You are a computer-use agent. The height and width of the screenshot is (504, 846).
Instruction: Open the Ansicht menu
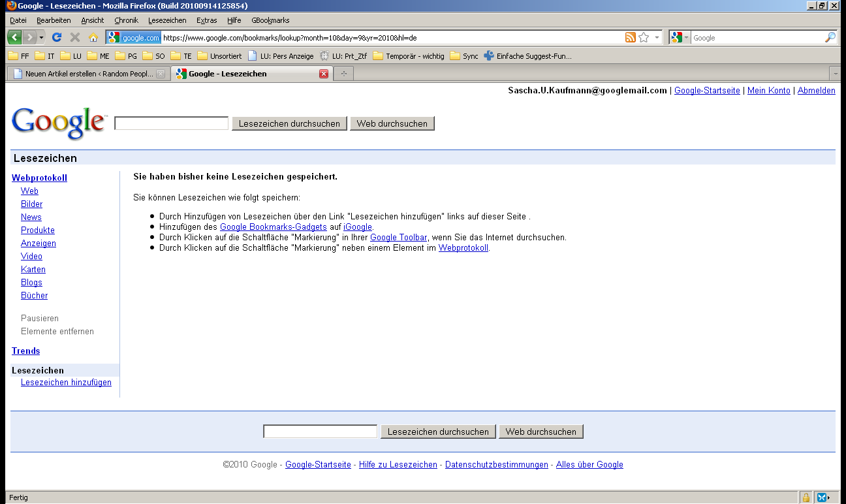coord(93,20)
